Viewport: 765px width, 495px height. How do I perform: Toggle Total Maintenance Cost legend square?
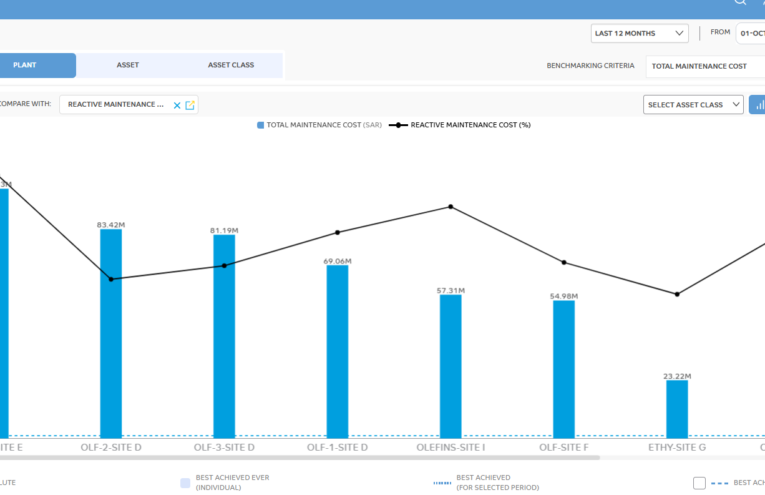pos(261,125)
